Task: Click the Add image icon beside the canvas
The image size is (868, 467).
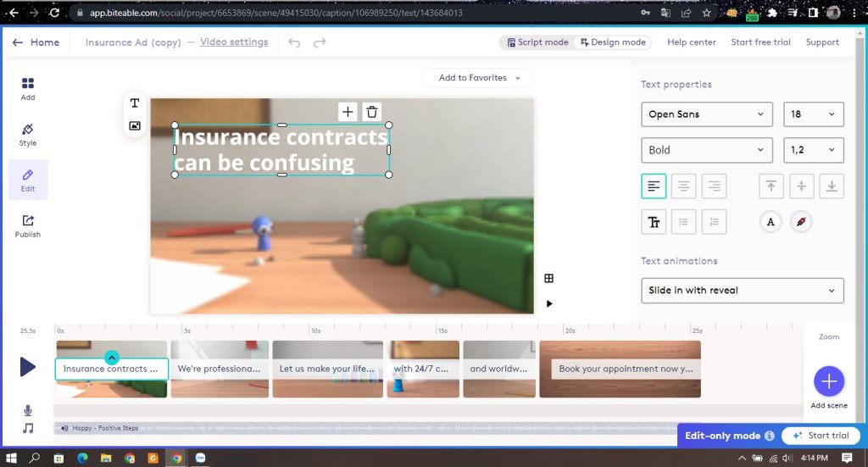Action: pyautogui.click(x=135, y=125)
